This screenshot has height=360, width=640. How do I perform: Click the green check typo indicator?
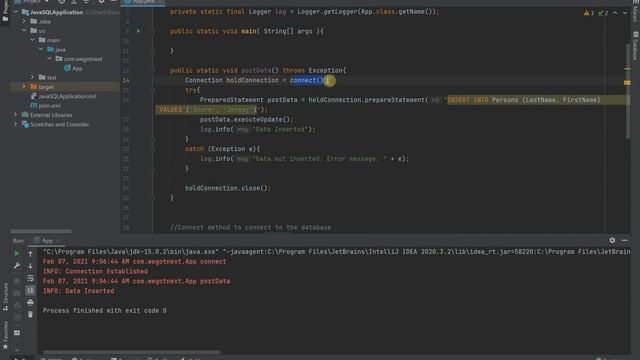[x=603, y=13]
